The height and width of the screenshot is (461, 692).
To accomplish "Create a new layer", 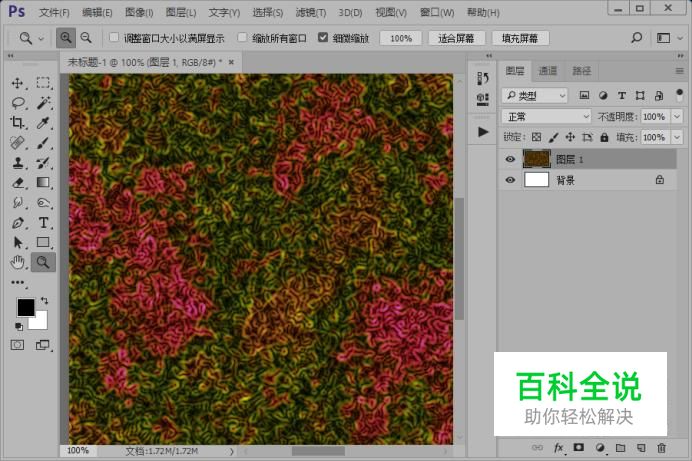I will pos(641,448).
